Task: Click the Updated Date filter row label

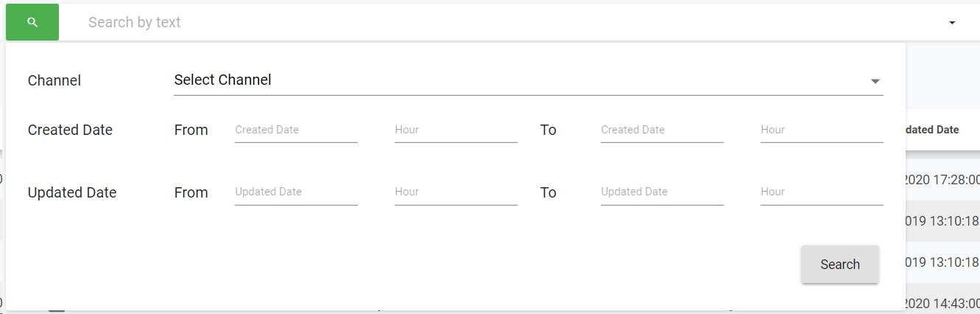Action: coord(72,193)
